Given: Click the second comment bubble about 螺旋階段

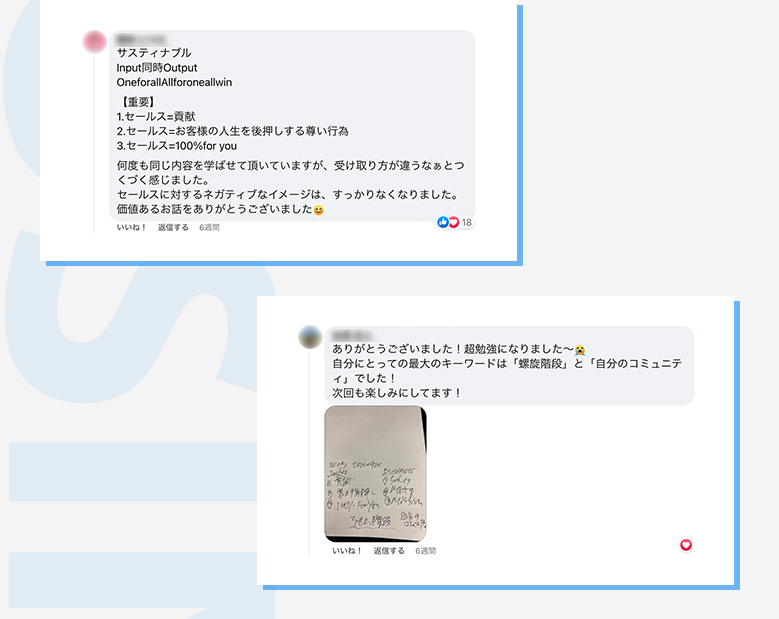Looking at the screenshot, I should 509,365.
